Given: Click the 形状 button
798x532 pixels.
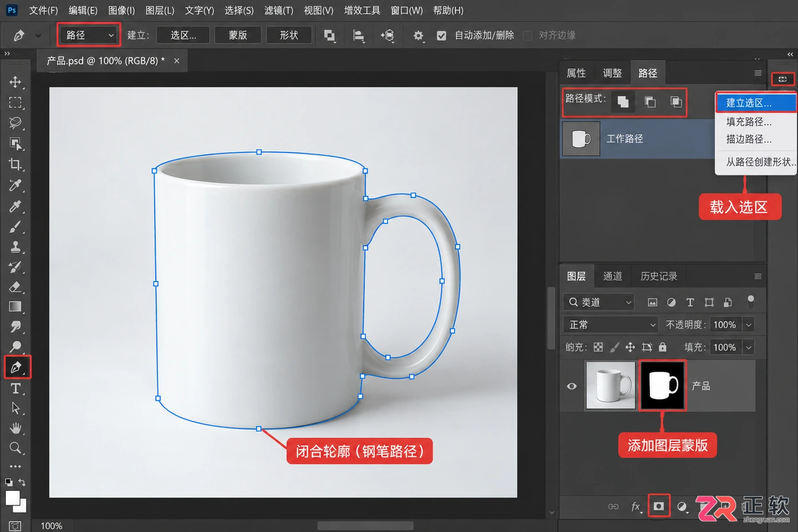Looking at the screenshot, I should click(x=289, y=35).
